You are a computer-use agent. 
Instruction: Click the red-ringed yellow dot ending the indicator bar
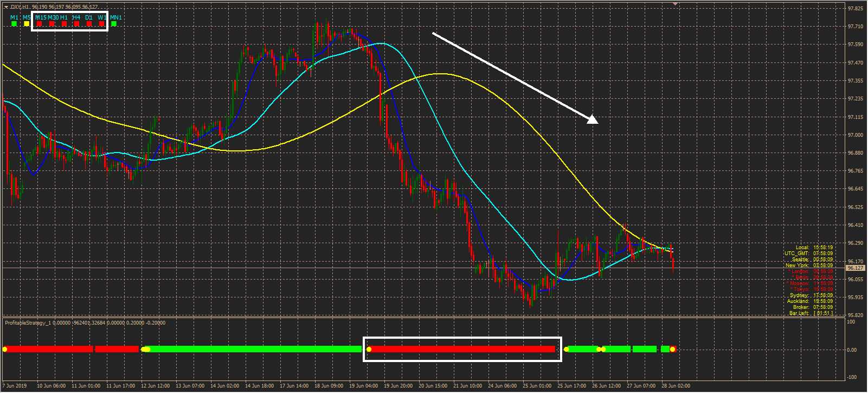coord(672,349)
